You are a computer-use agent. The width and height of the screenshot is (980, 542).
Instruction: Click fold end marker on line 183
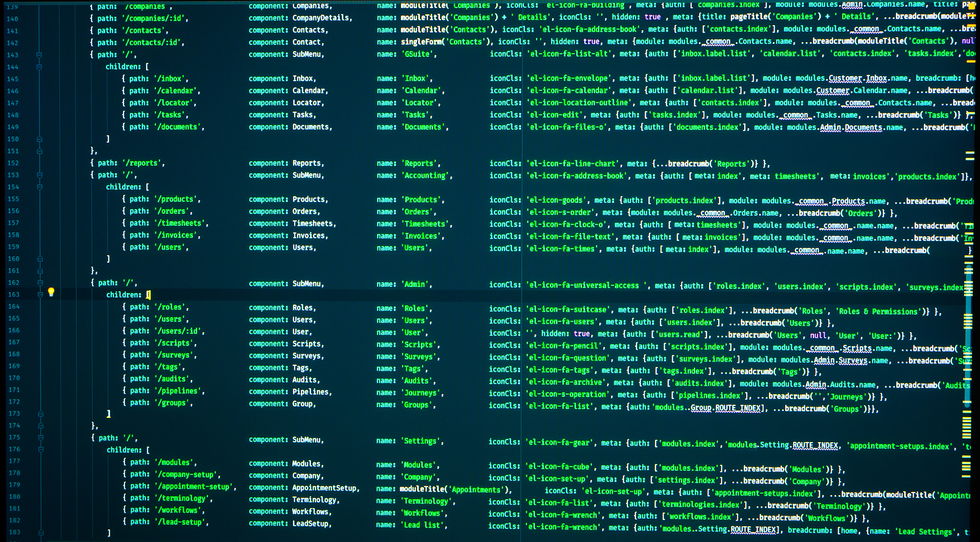pos(41,532)
